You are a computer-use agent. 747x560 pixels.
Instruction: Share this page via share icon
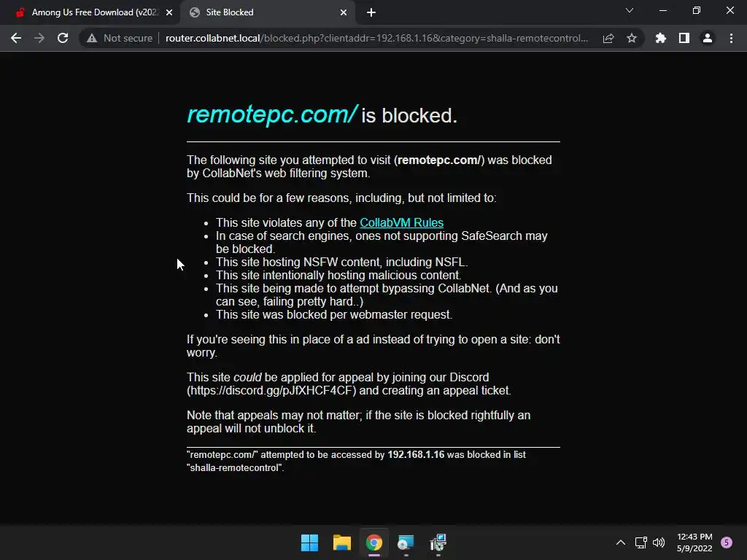tap(608, 38)
